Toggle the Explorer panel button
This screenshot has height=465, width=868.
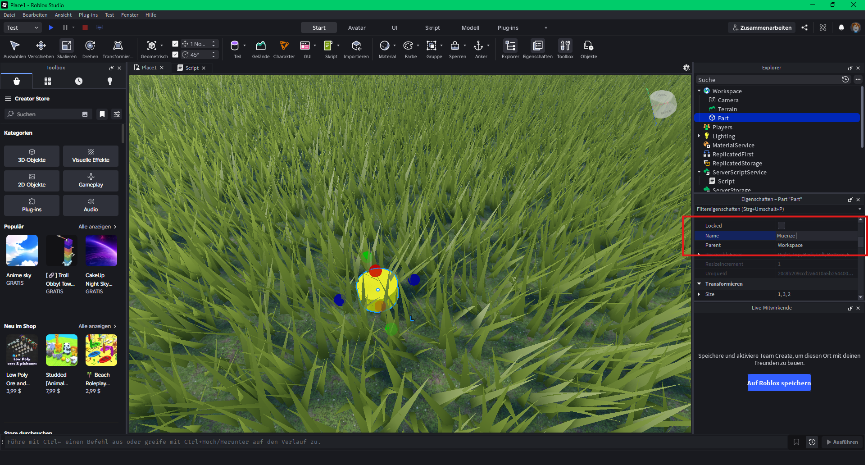[x=510, y=49]
